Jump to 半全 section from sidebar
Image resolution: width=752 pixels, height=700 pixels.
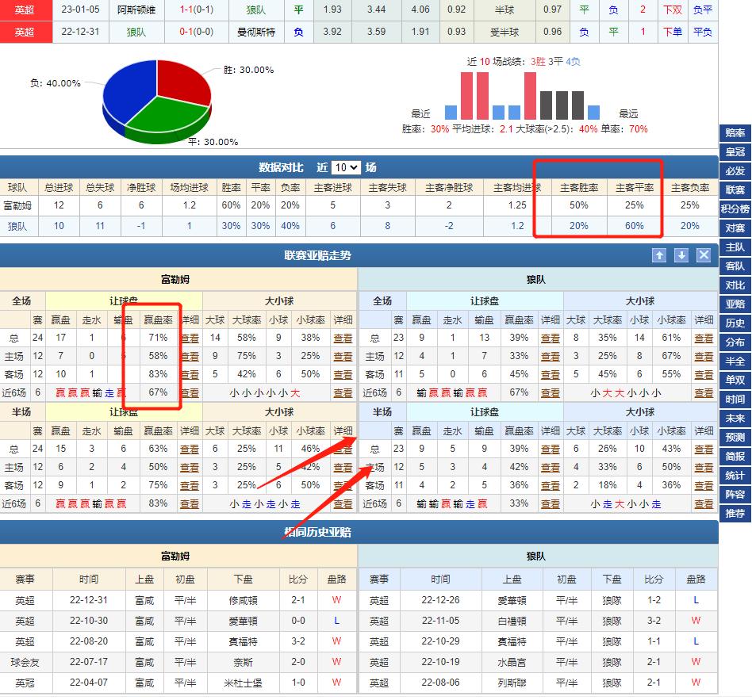coord(735,361)
